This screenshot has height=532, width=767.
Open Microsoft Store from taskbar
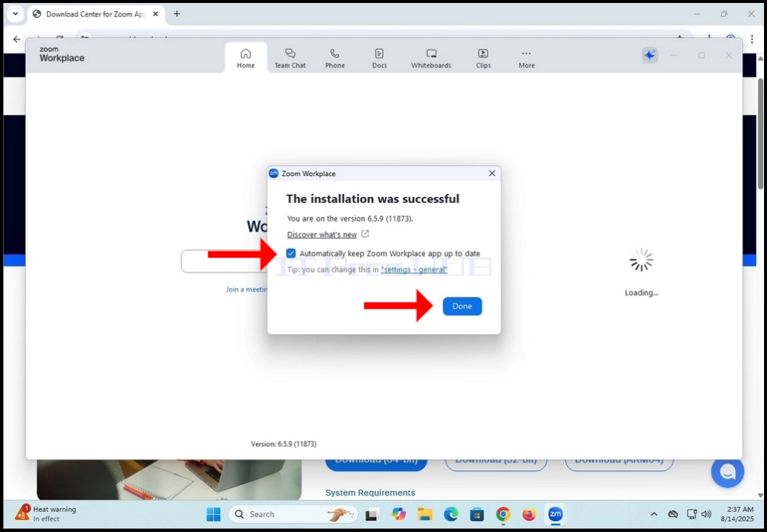(x=477, y=514)
